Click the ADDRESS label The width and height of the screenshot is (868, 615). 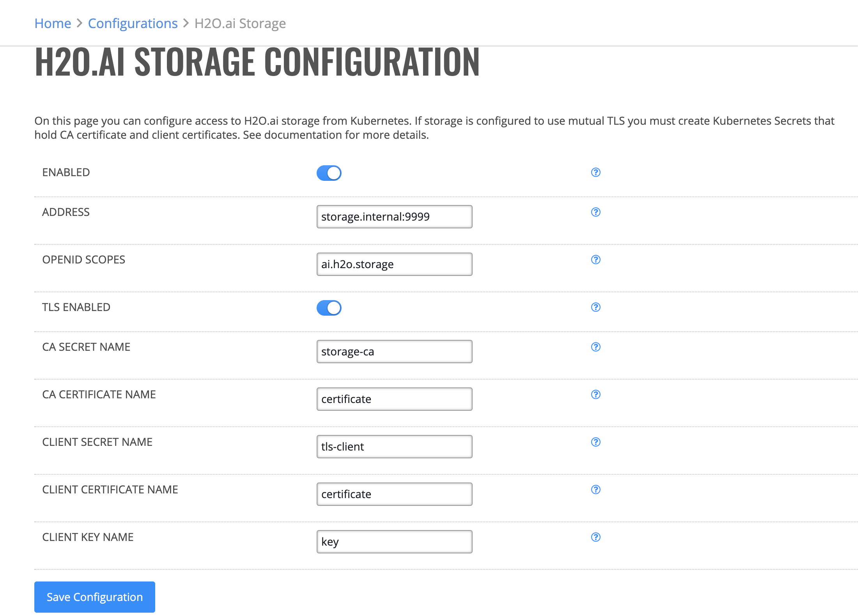pos(66,212)
